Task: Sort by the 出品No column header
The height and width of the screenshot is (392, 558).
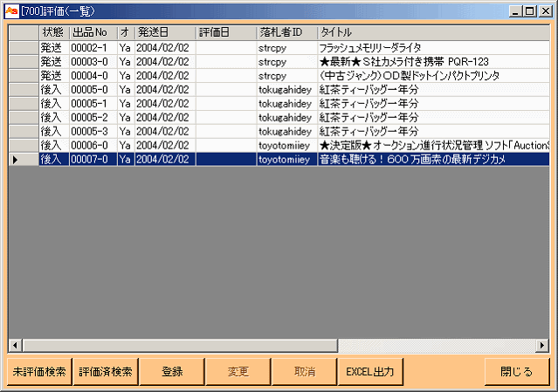Action: (93, 32)
